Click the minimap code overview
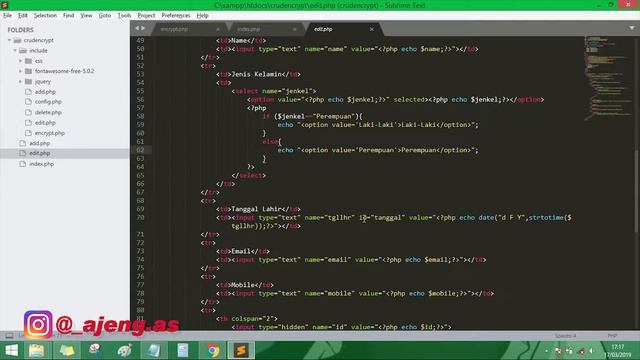The image size is (640, 360). click(608, 78)
